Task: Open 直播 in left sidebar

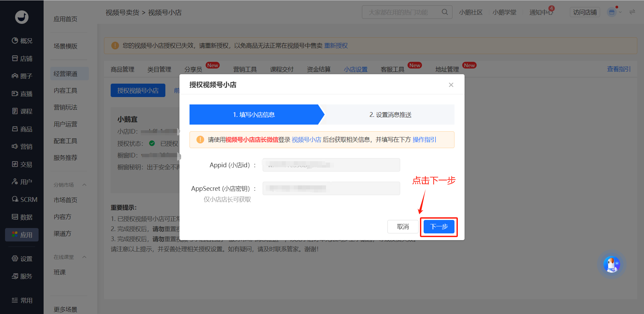Action: click(22, 94)
